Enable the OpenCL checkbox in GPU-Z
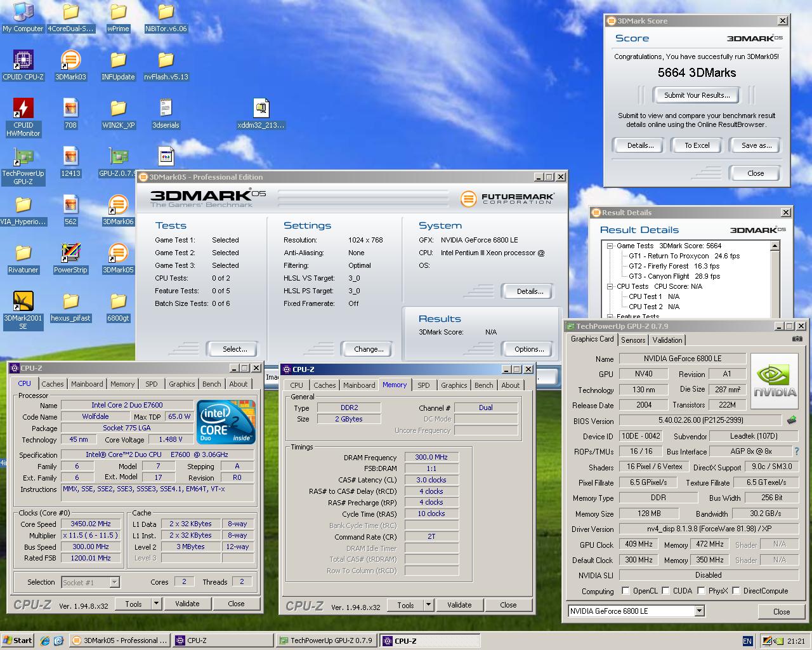812x650 pixels. (625, 590)
